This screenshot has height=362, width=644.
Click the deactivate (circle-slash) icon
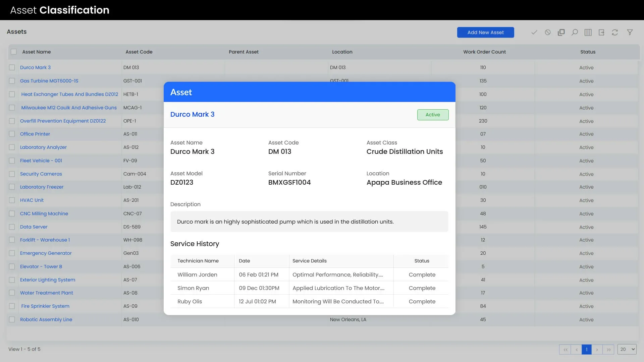pos(548,32)
